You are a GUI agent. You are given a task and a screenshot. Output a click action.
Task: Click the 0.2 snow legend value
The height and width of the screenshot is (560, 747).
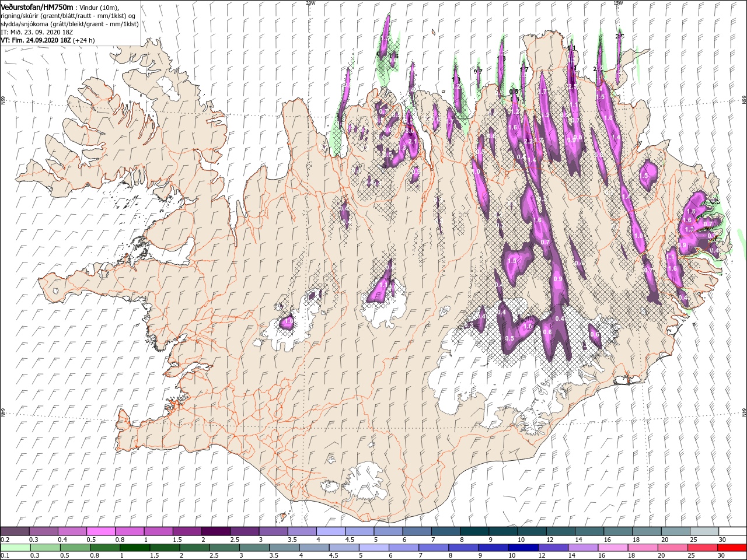click(x=5, y=540)
